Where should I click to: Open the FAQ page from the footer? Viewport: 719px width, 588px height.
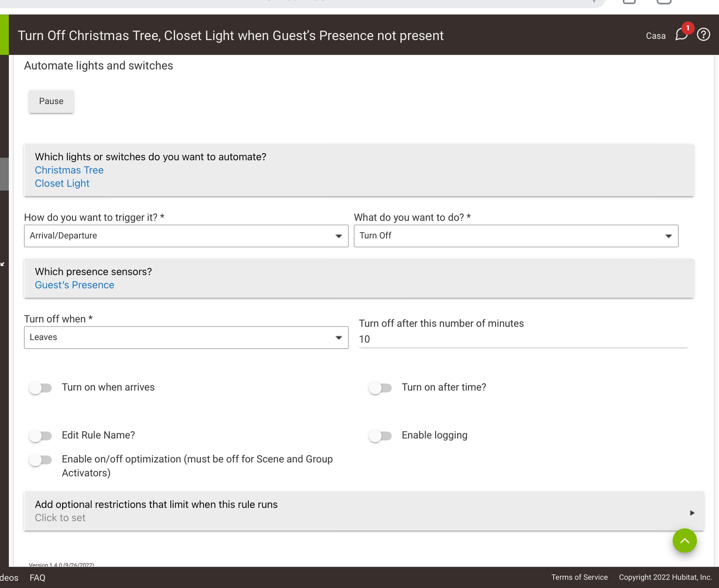(x=37, y=577)
